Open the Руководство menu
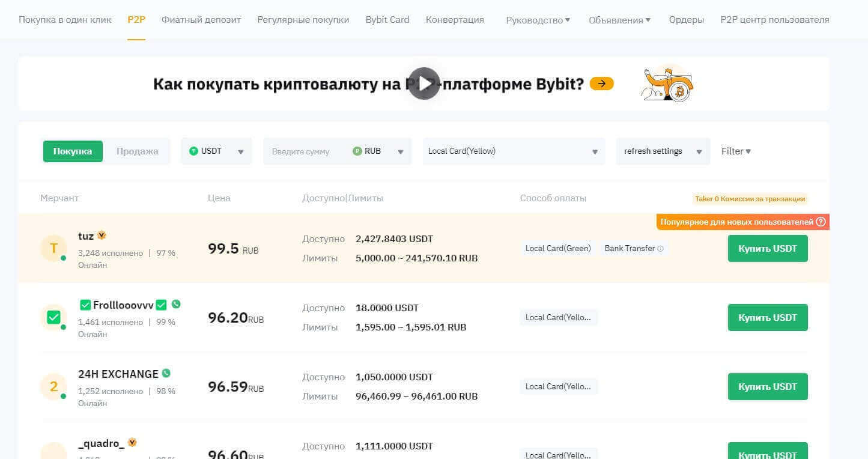Screen dimensions: 868x459 click(x=538, y=20)
